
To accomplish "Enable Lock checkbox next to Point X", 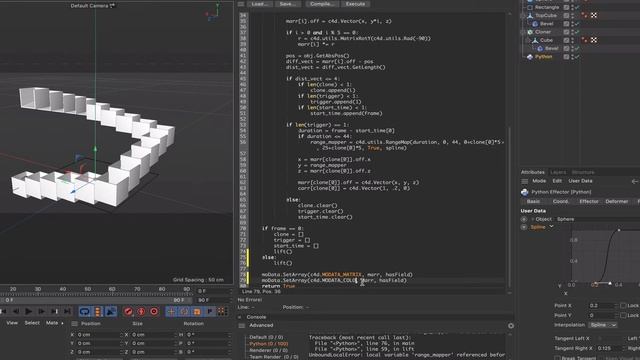I will 623,306.
